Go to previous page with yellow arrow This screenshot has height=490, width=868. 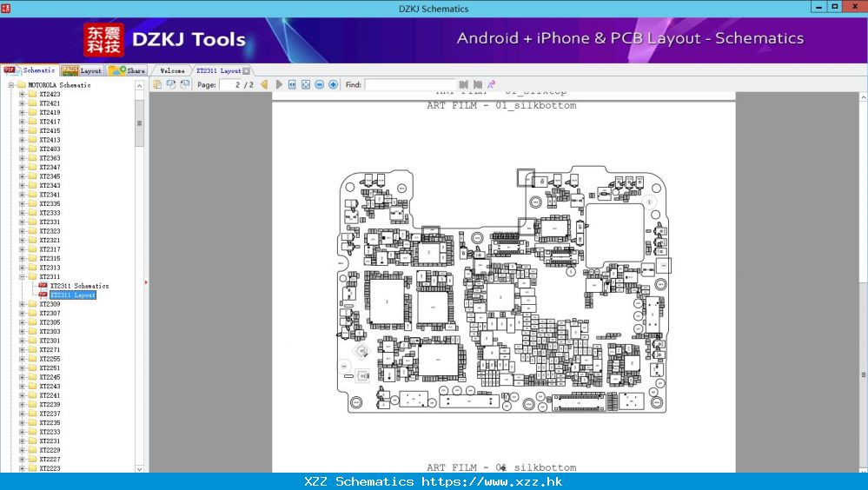coord(265,85)
